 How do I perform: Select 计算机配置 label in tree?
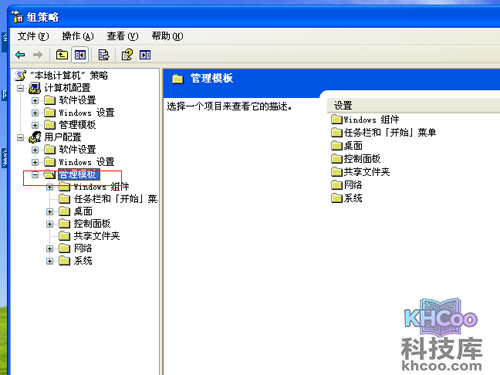coord(67,88)
